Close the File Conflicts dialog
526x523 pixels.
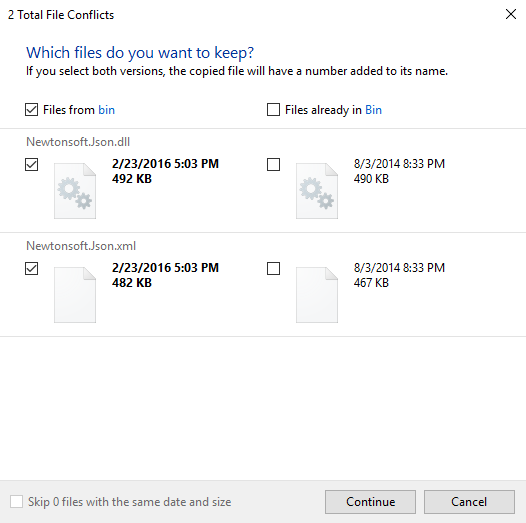pos(511,14)
